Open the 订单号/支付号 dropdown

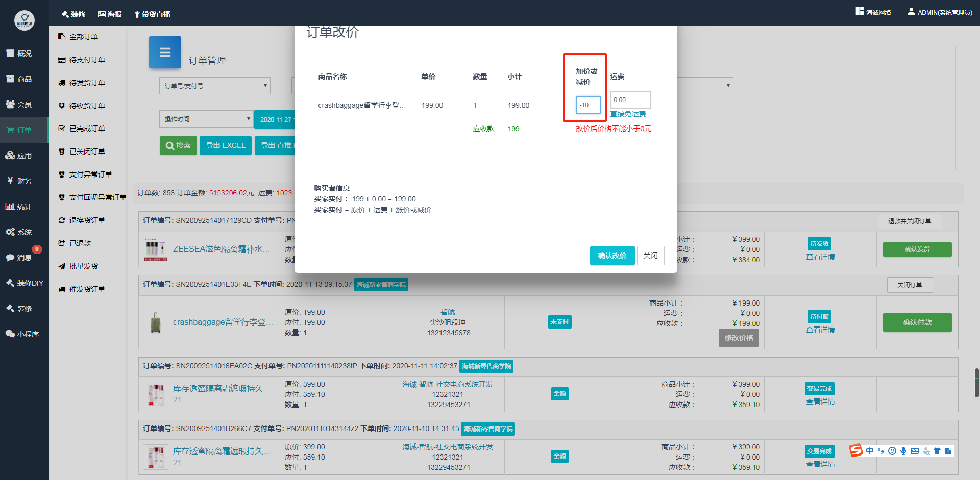215,86
